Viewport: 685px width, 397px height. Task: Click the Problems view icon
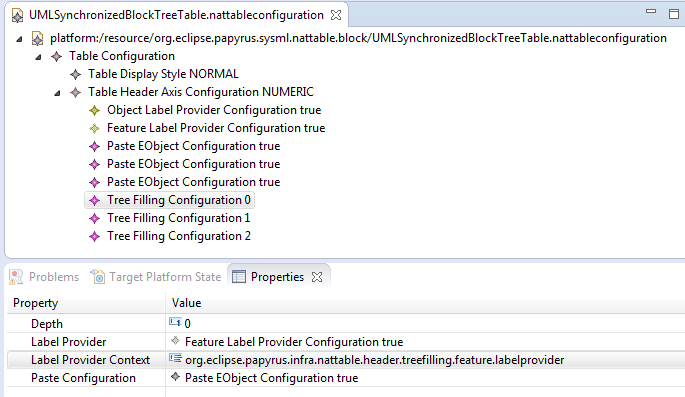pyautogui.click(x=16, y=277)
